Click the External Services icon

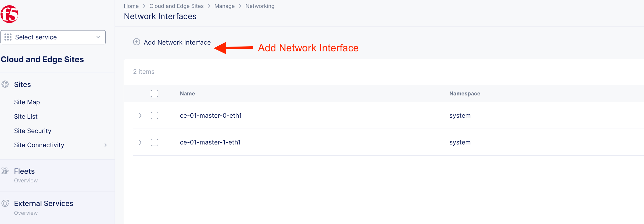pyautogui.click(x=5, y=203)
